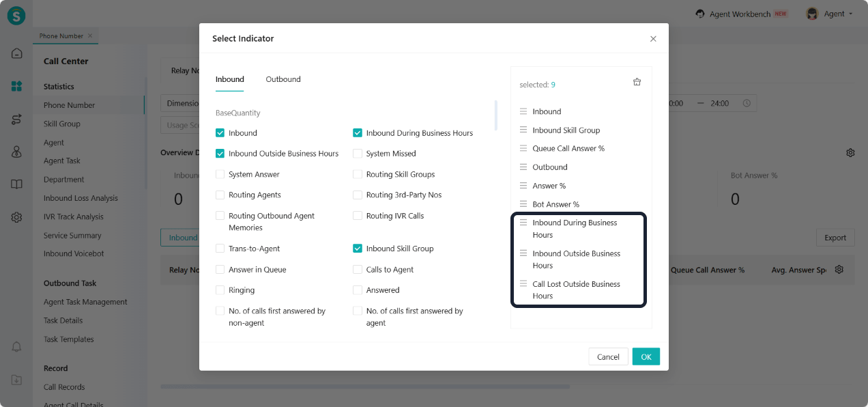The image size is (868, 407).
Task: Open the knowledge base book icon
Action: (x=17, y=184)
